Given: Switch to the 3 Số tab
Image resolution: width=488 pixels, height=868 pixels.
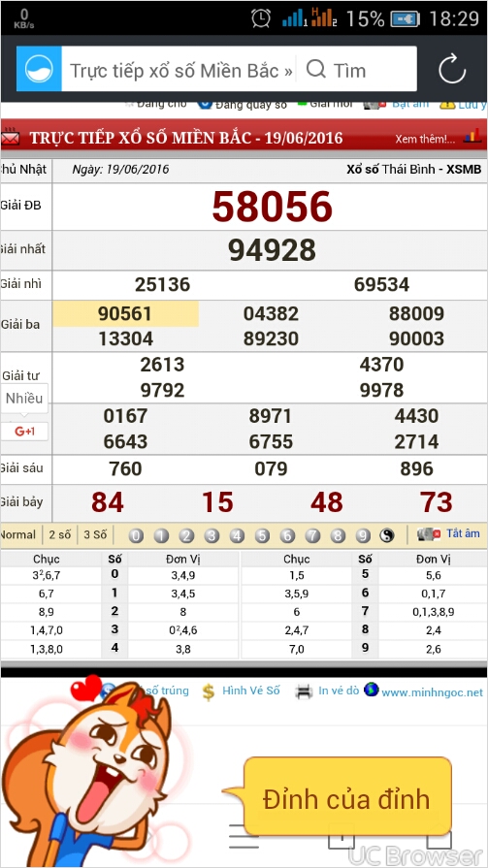Looking at the screenshot, I should coord(95,534).
